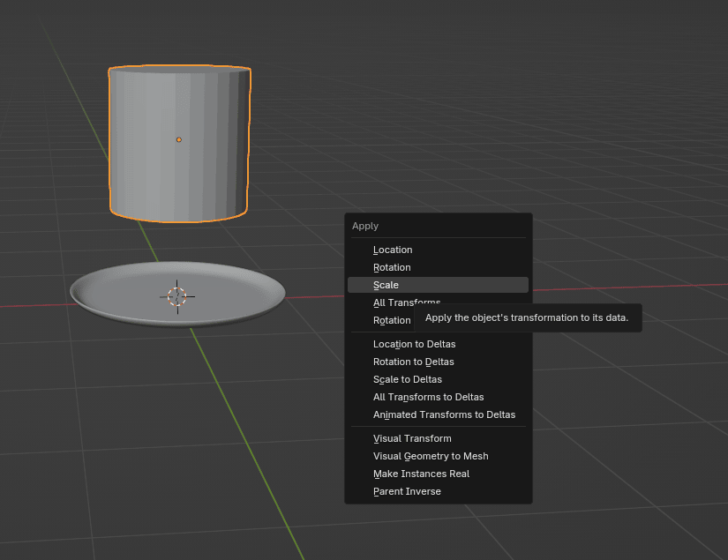Apply Location from the Apply menu
Viewport: 728px width, 560px height.
[393, 250]
